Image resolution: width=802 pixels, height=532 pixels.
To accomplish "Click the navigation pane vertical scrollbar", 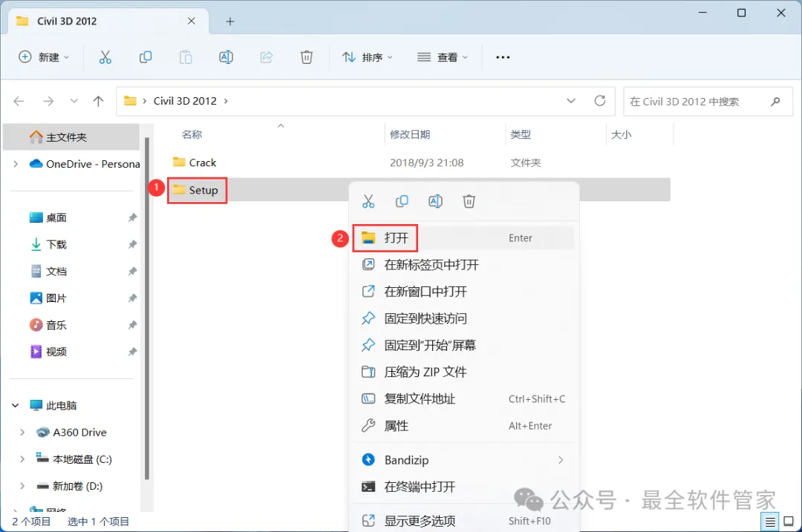I will click(147, 308).
